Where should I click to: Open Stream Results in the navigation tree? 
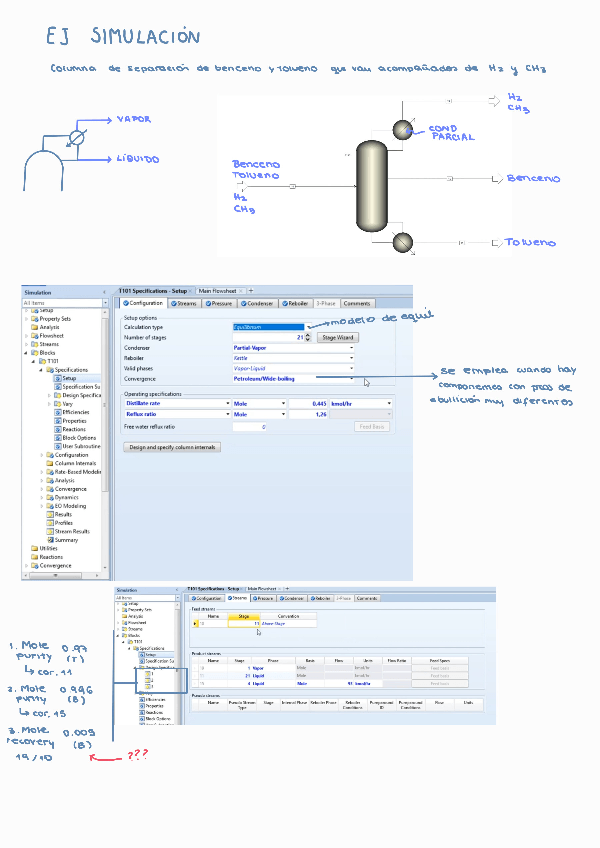72,531
